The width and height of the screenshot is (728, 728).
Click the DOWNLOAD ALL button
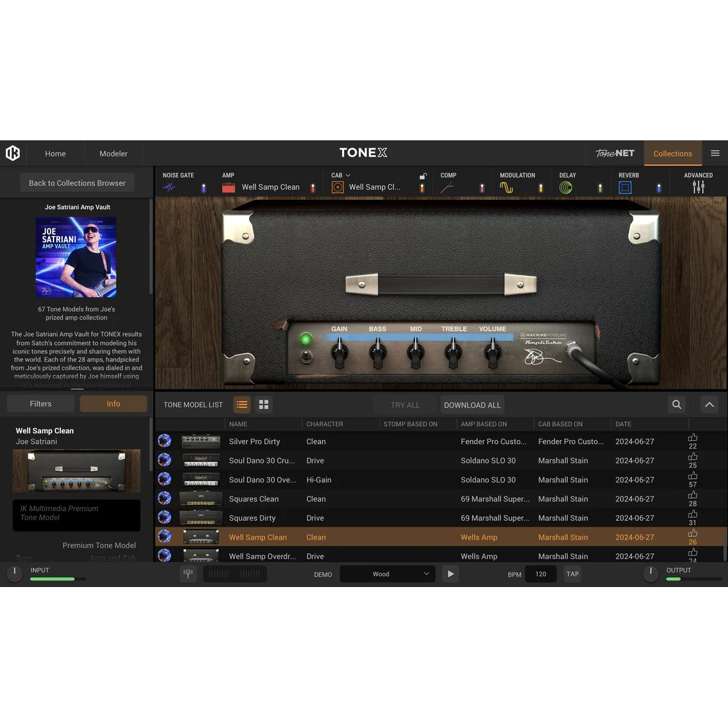pos(472,405)
